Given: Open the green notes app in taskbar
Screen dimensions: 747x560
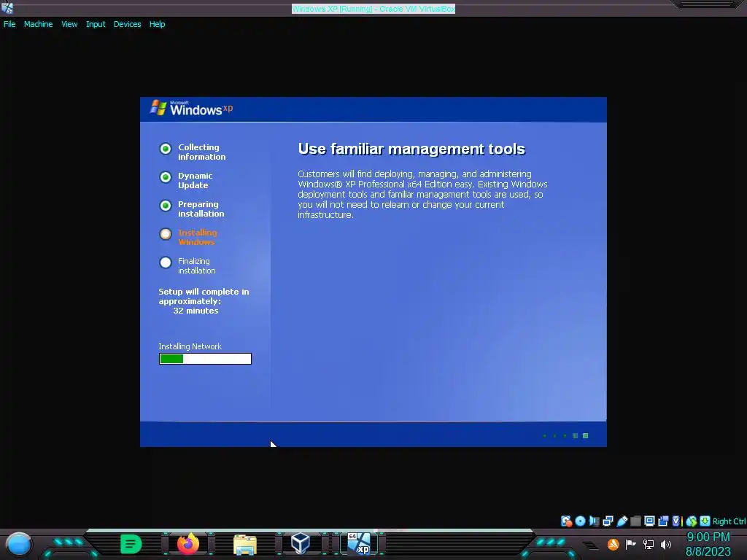Looking at the screenshot, I should [131, 544].
